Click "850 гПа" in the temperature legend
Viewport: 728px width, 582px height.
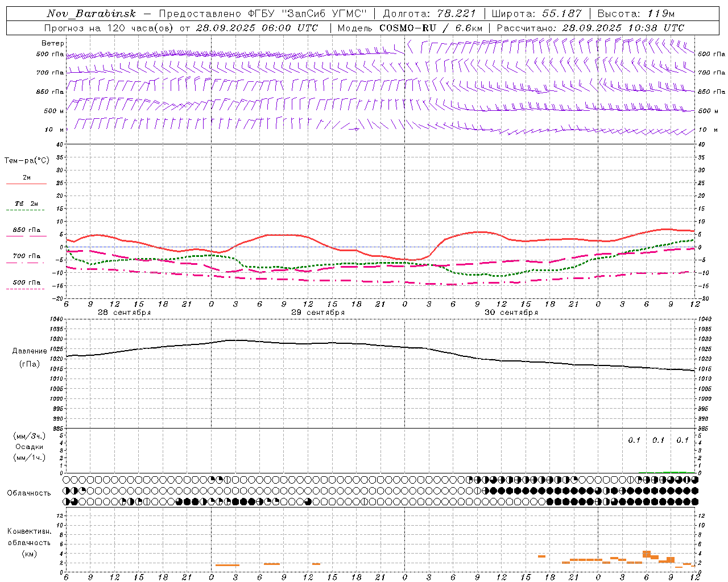click(27, 230)
